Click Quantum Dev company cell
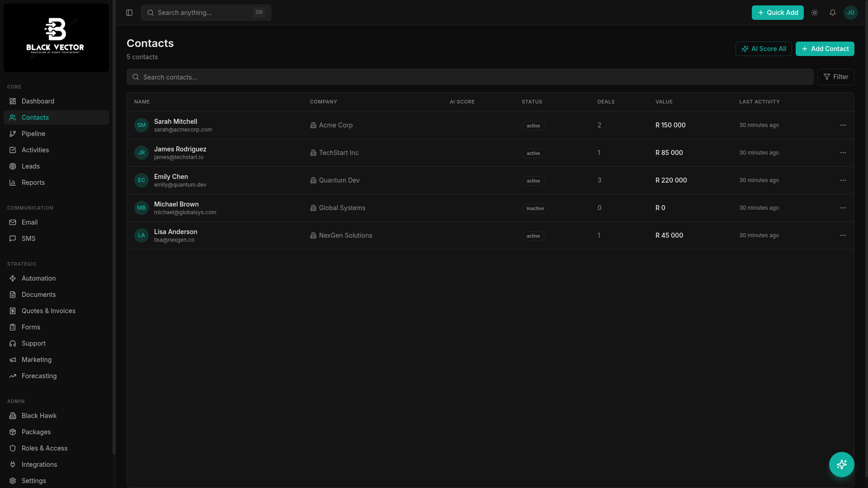The height and width of the screenshot is (488, 868). 335,180
